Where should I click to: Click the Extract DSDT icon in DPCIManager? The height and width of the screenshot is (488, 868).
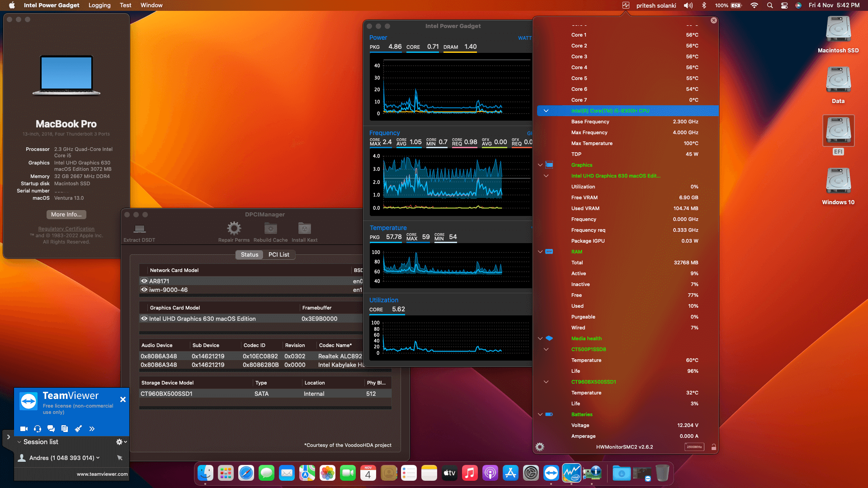(140, 229)
